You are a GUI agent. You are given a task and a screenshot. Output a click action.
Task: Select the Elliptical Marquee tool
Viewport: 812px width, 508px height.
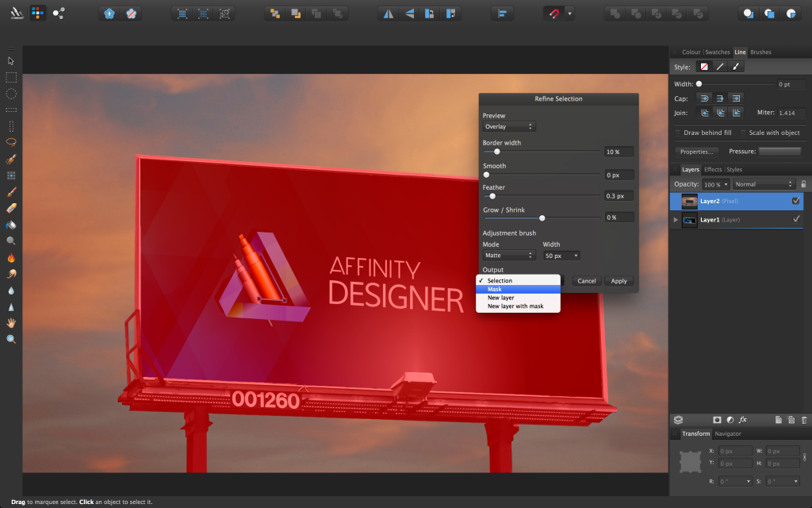11,94
